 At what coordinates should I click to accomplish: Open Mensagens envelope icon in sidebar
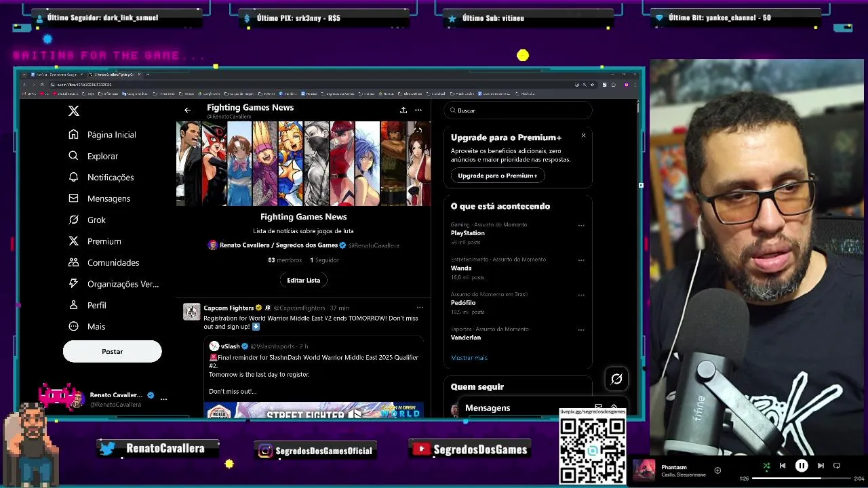click(x=73, y=199)
